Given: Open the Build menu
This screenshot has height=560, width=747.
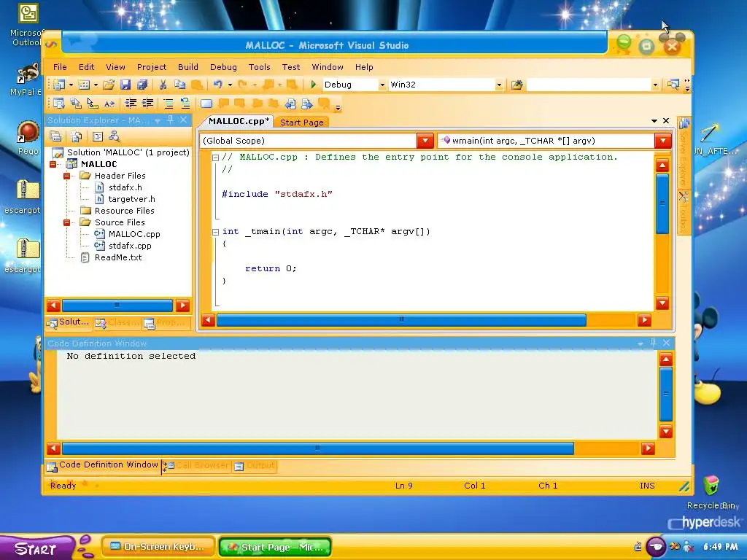Looking at the screenshot, I should click(x=188, y=67).
